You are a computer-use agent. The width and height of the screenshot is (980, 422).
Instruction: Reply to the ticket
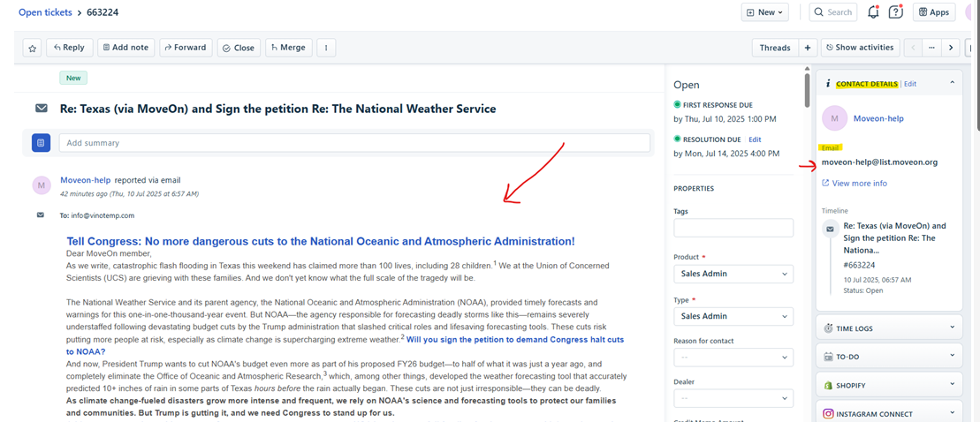(x=70, y=48)
